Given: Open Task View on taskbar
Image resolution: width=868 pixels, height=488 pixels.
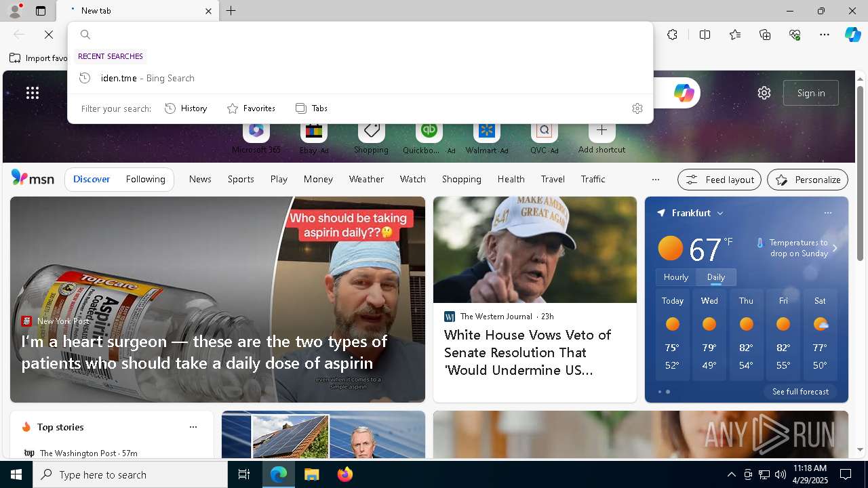Looking at the screenshot, I should click(244, 474).
